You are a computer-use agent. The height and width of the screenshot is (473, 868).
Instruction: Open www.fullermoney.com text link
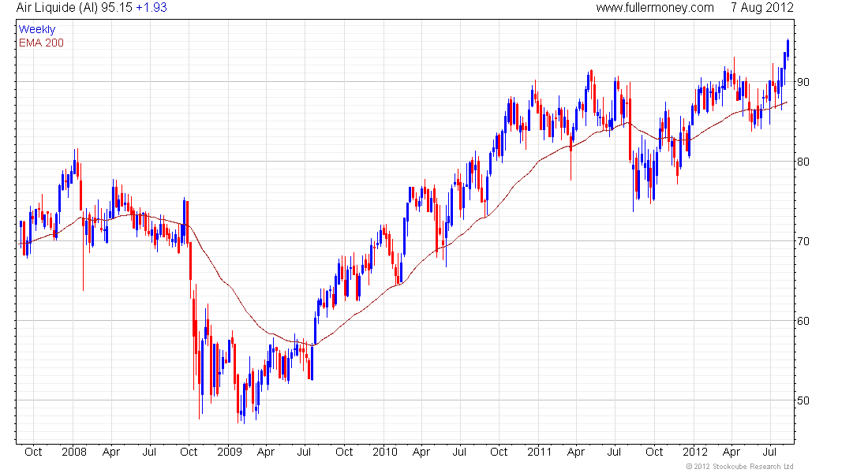[655, 8]
